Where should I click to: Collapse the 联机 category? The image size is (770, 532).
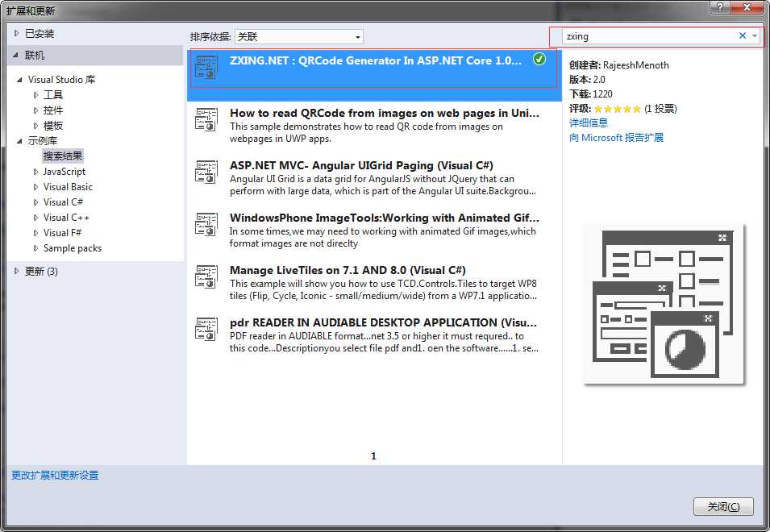[16, 56]
